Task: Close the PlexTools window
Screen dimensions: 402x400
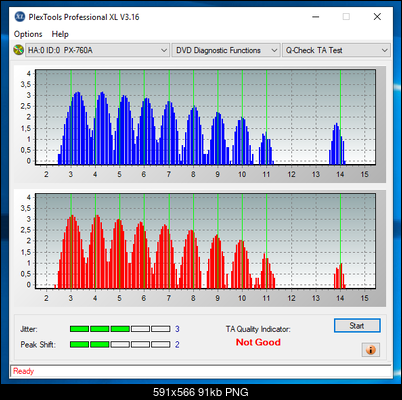Action: coord(377,17)
